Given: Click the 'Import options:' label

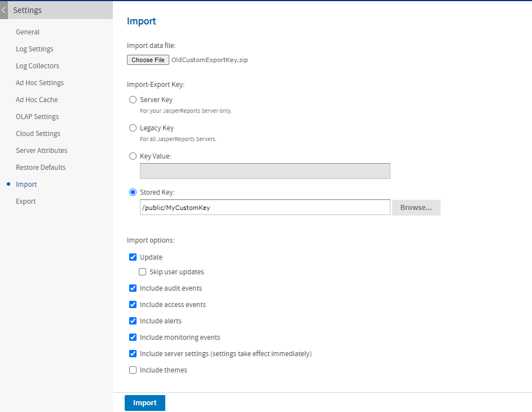Looking at the screenshot, I should click(x=151, y=240).
